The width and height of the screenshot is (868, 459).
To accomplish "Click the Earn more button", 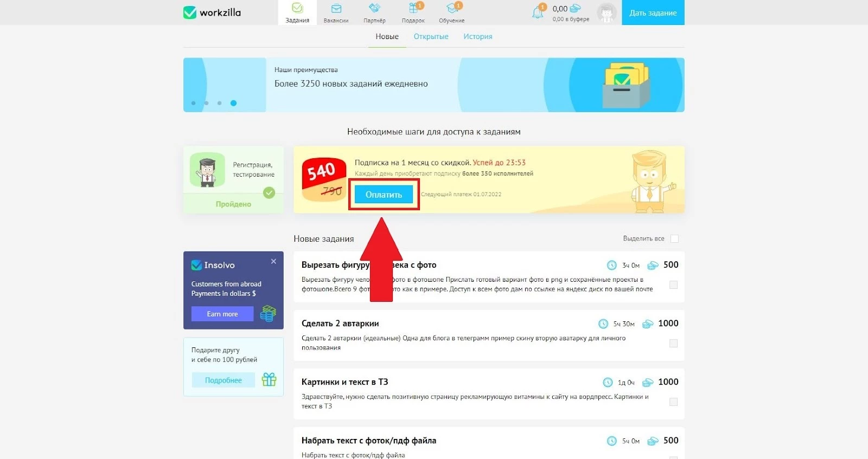I will click(222, 314).
